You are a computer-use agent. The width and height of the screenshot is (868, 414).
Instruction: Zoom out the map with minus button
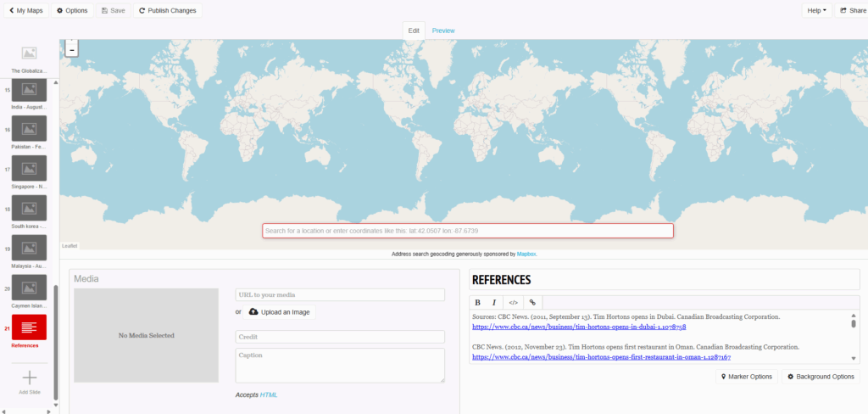(x=71, y=50)
